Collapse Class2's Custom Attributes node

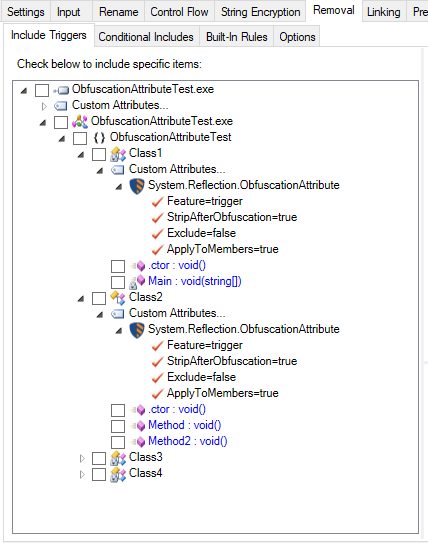tap(100, 314)
